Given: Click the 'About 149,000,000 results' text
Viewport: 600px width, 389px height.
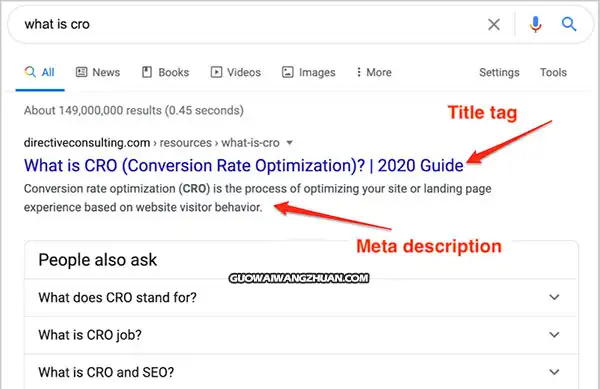Looking at the screenshot, I should (x=134, y=111).
